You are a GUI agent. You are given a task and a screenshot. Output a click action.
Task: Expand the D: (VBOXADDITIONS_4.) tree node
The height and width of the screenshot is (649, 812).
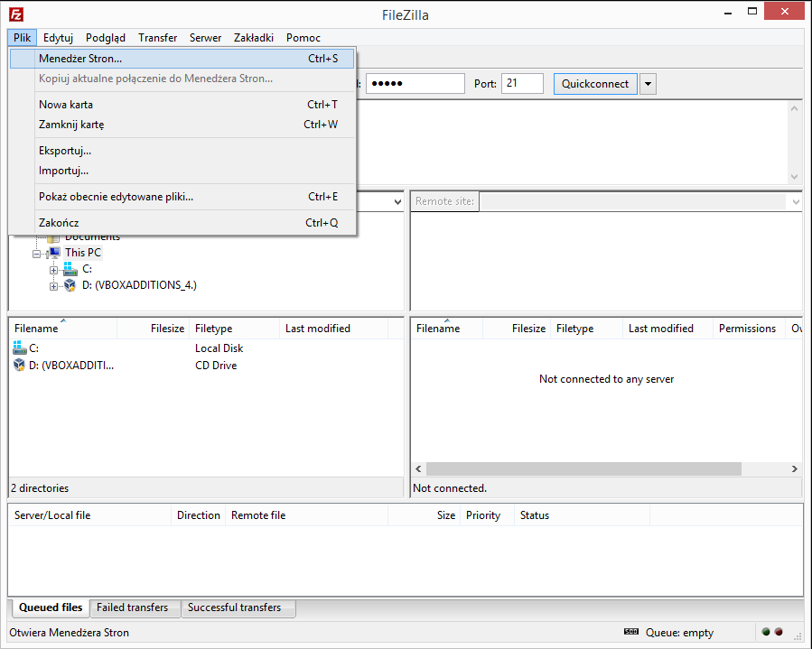pos(53,286)
